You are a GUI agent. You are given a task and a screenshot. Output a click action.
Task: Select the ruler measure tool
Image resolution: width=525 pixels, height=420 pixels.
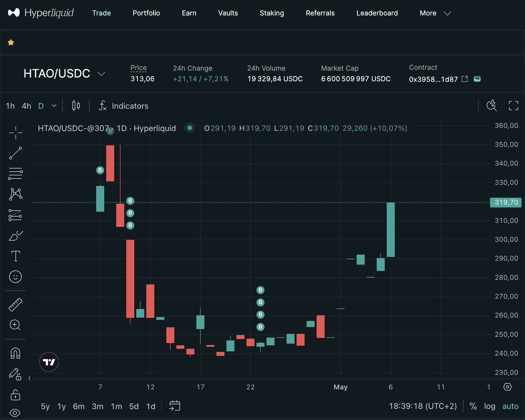click(x=16, y=304)
